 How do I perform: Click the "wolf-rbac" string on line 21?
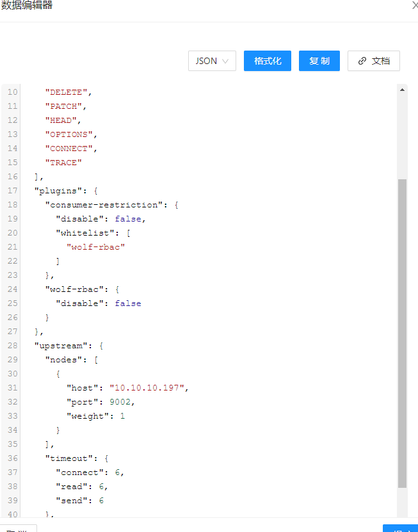[x=95, y=247]
